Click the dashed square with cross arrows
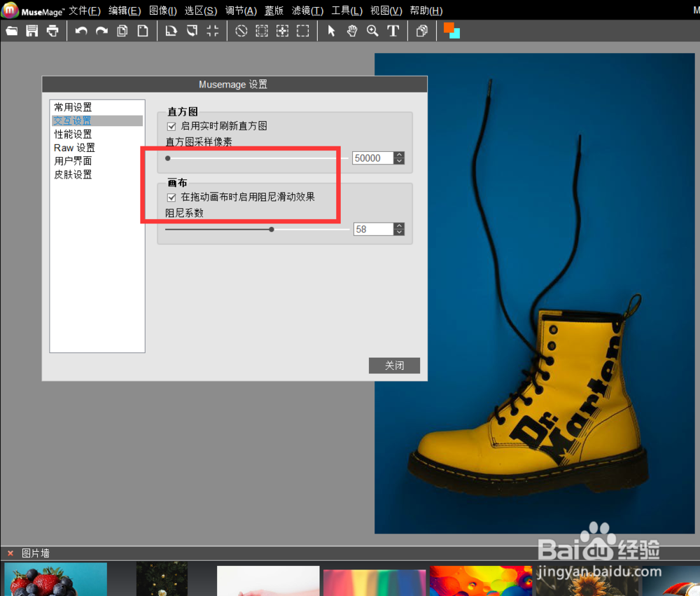This screenshot has width=700, height=596. pos(282,31)
